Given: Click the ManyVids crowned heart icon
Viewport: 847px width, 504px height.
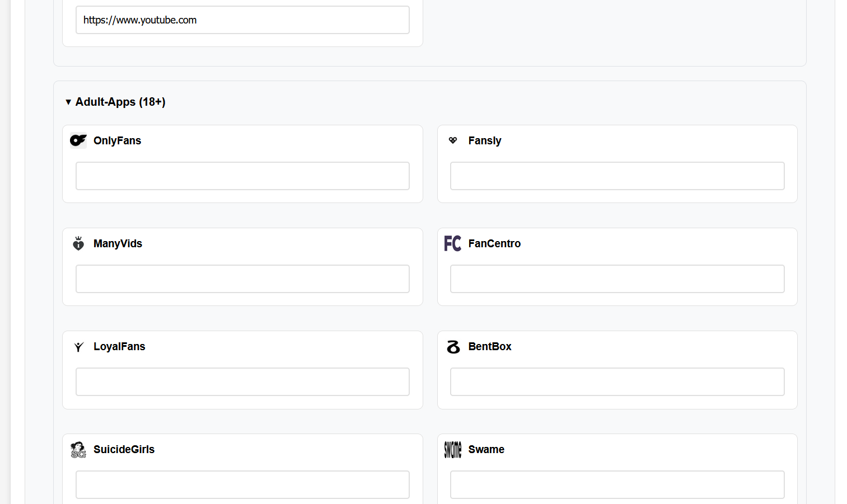Looking at the screenshot, I should [x=78, y=243].
